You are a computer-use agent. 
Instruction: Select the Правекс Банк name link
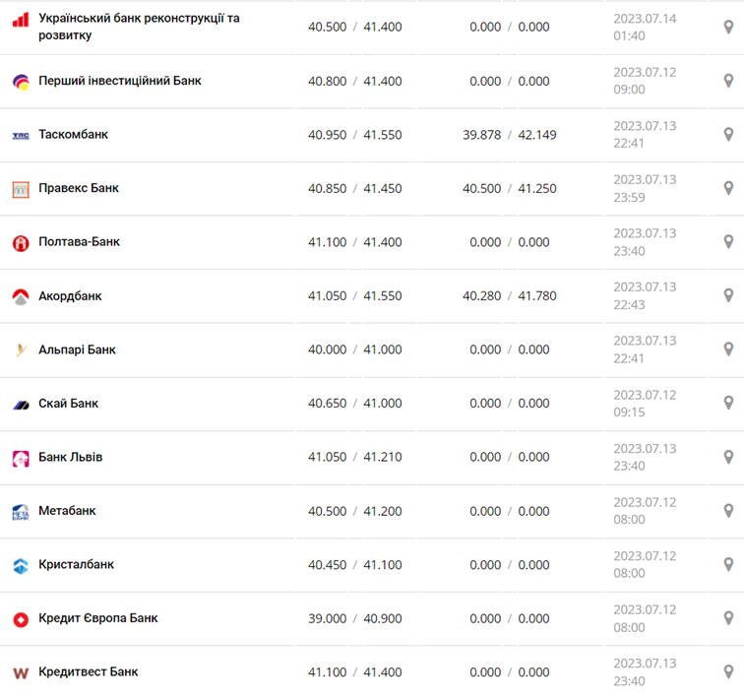point(79,188)
